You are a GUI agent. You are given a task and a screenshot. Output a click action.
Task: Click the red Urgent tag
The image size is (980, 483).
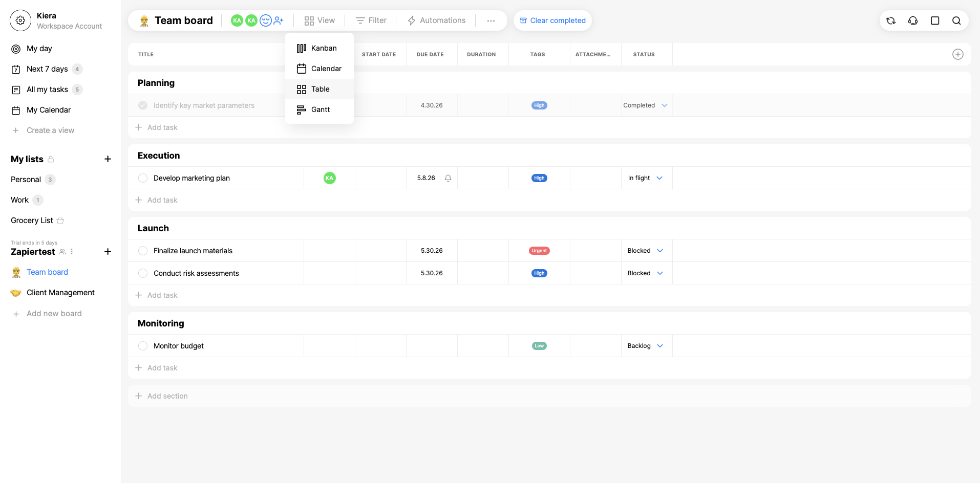pos(539,251)
